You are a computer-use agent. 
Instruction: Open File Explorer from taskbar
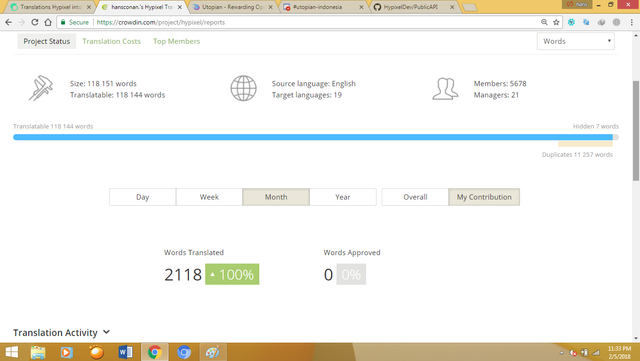[38, 352]
